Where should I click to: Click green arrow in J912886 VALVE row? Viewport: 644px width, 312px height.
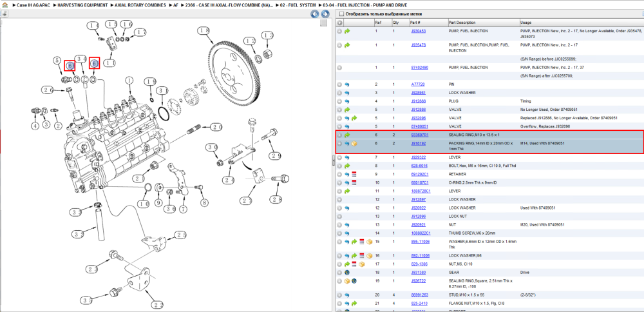(347, 110)
